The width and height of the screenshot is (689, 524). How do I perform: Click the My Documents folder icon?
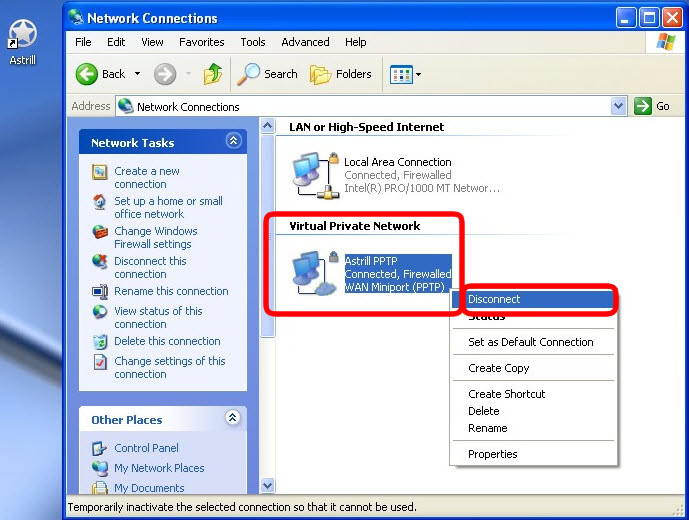(x=100, y=488)
